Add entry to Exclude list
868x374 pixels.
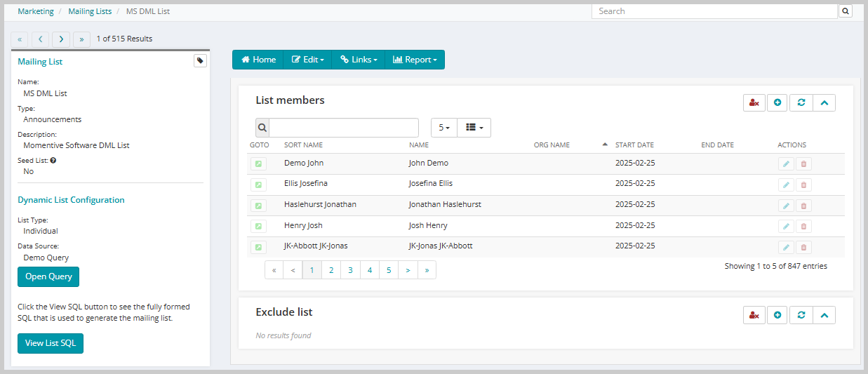(777, 315)
